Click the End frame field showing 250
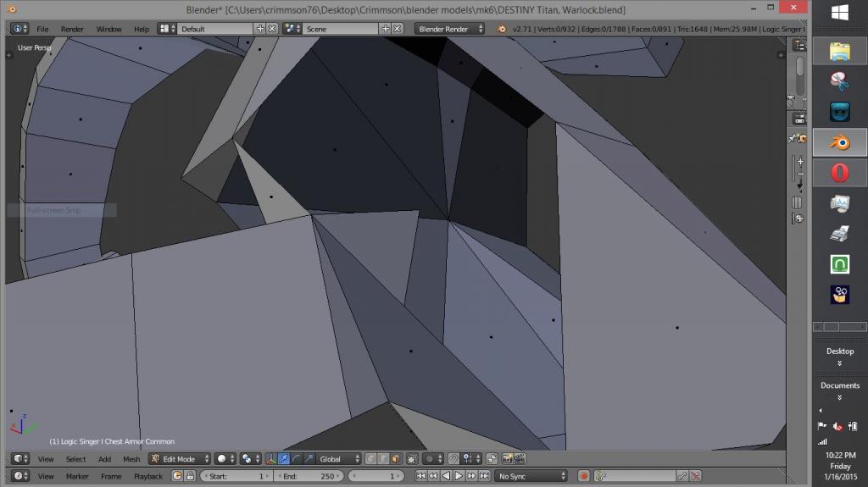The width and height of the screenshot is (868, 487). pos(309,476)
